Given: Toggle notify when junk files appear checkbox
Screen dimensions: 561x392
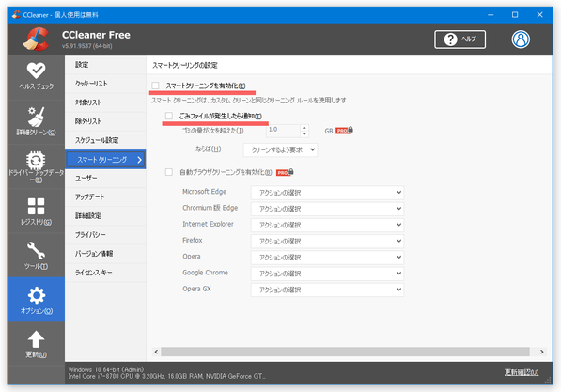Looking at the screenshot, I should (169, 116).
